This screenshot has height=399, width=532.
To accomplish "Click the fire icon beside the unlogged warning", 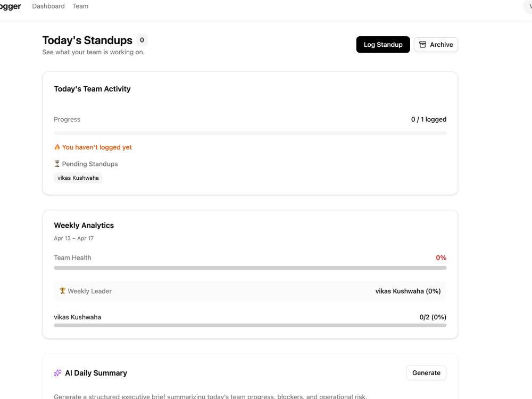I will tap(57, 147).
